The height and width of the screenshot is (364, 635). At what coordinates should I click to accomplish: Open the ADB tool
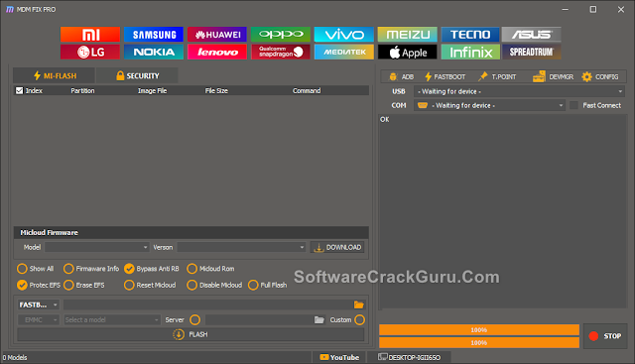401,76
